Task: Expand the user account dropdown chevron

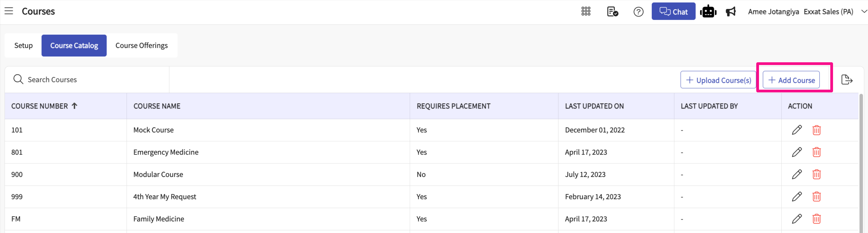Action: point(864,12)
